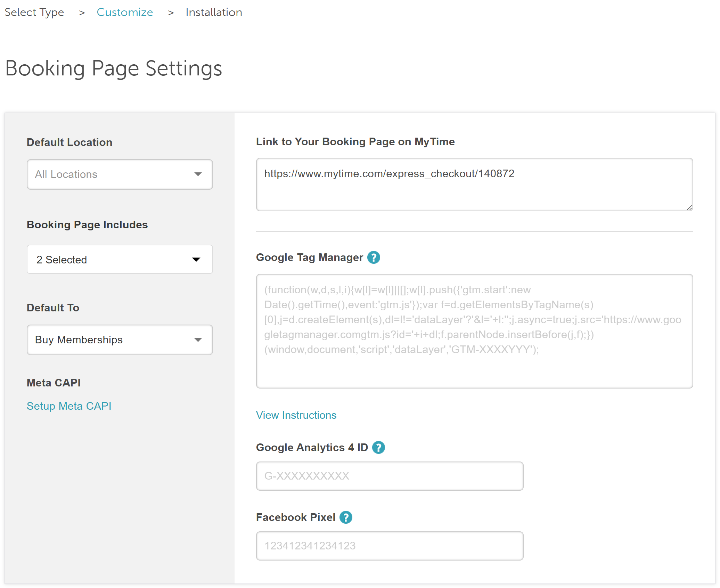Click the 2 Selected dropdown arrow
The width and height of the screenshot is (720, 588).
tap(196, 260)
